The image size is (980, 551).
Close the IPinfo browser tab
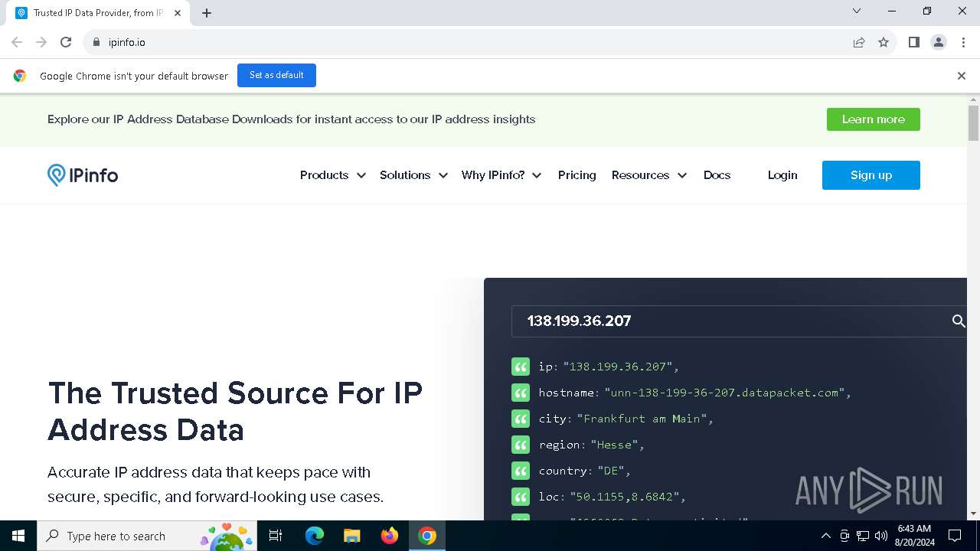click(178, 13)
